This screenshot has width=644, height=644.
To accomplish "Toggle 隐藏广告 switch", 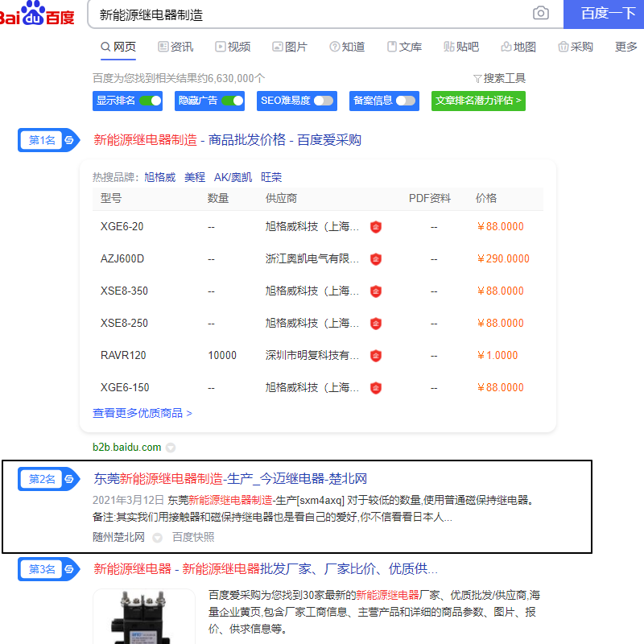I will click(x=233, y=101).
